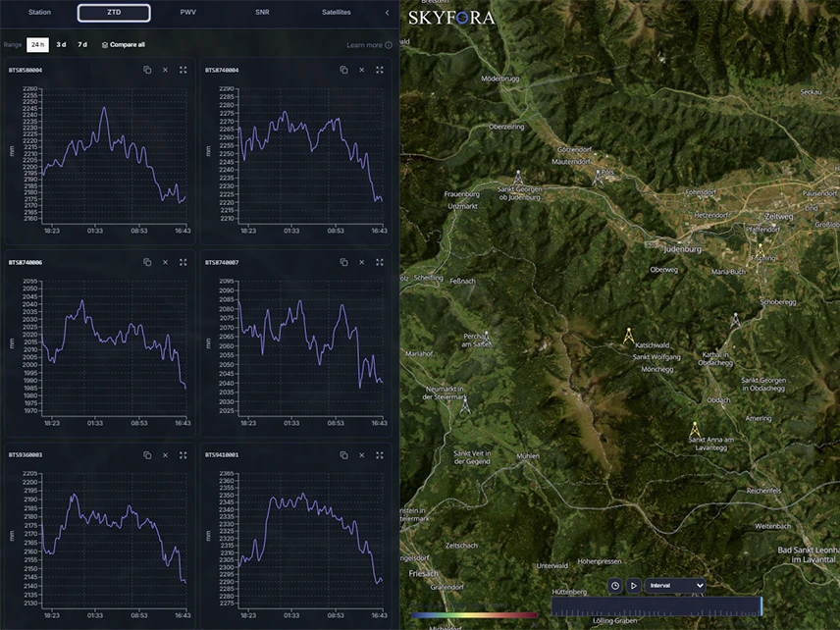This screenshot has width=840, height=630.
Task: Copy the BTS8740007 chart
Action: pyautogui.click(x=343, y=262)
